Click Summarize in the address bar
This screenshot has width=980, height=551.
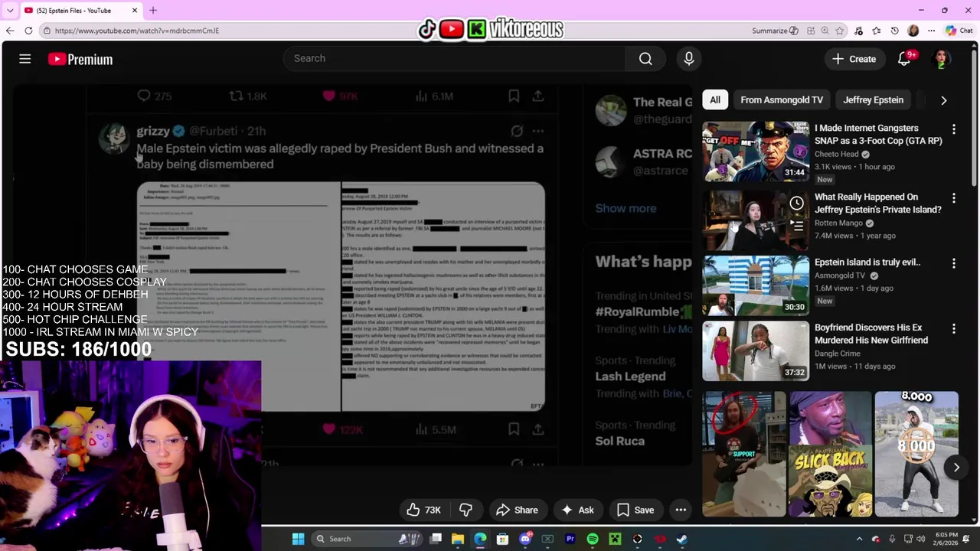(x=775, y=31)
